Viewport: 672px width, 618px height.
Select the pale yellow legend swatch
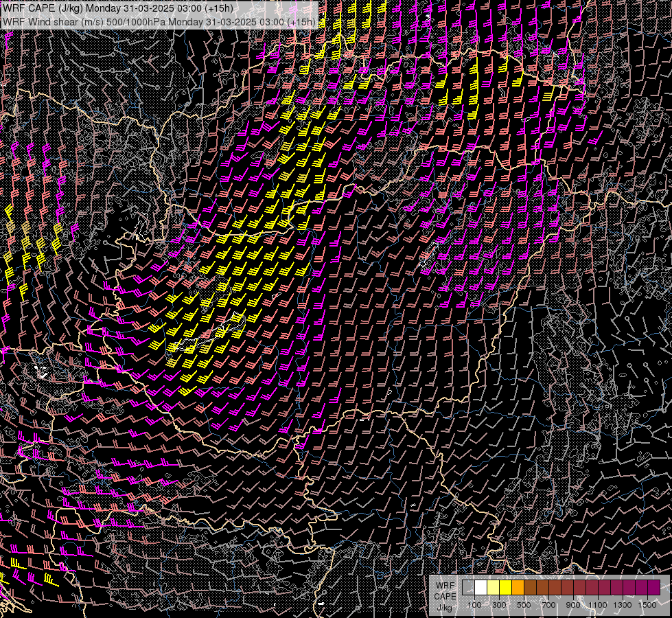(x=494, y=587)
